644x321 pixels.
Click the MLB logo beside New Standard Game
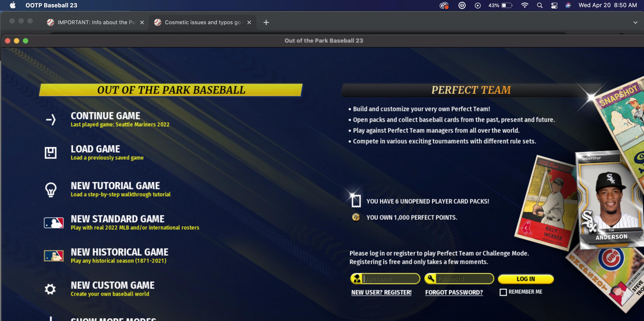tap(54, 223)
